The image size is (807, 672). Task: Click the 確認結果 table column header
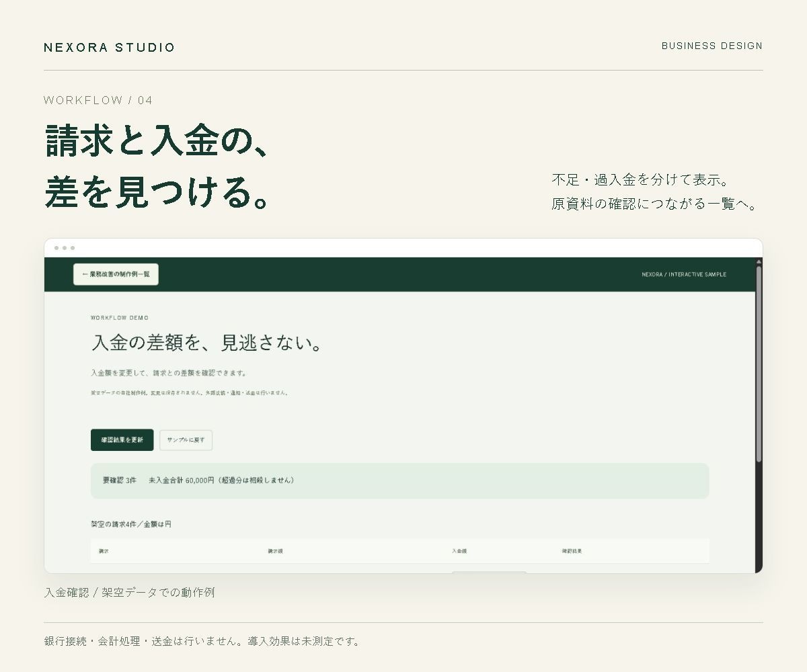point(572,551)
